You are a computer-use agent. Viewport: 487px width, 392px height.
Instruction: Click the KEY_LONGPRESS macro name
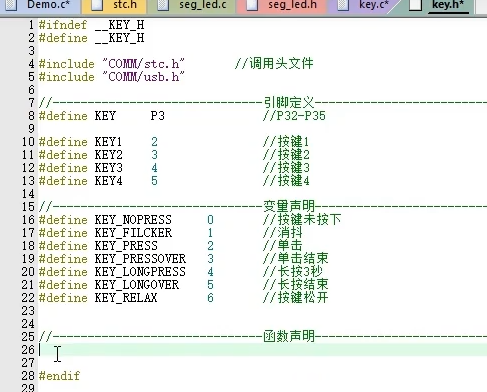140,272
